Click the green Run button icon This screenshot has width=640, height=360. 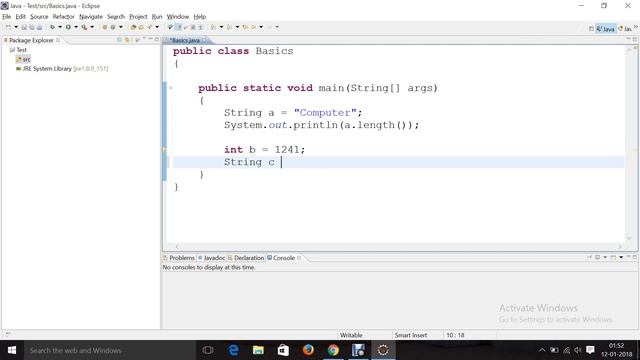(68, 27)
